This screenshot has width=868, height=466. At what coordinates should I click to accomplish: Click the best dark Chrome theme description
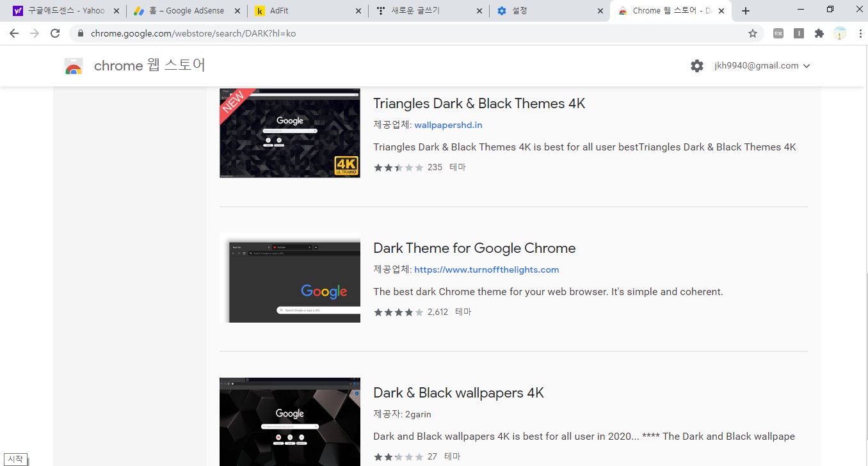click(548, 292)
